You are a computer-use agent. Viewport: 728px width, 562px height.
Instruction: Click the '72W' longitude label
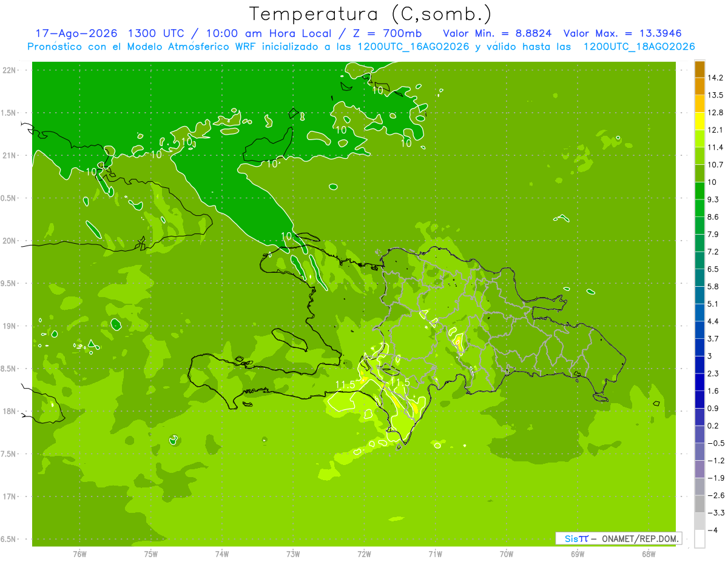(364, 554)
